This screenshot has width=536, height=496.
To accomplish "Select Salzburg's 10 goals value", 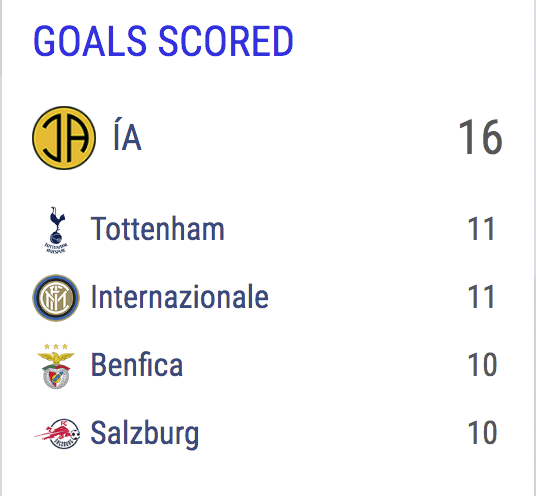I will 482,433.
